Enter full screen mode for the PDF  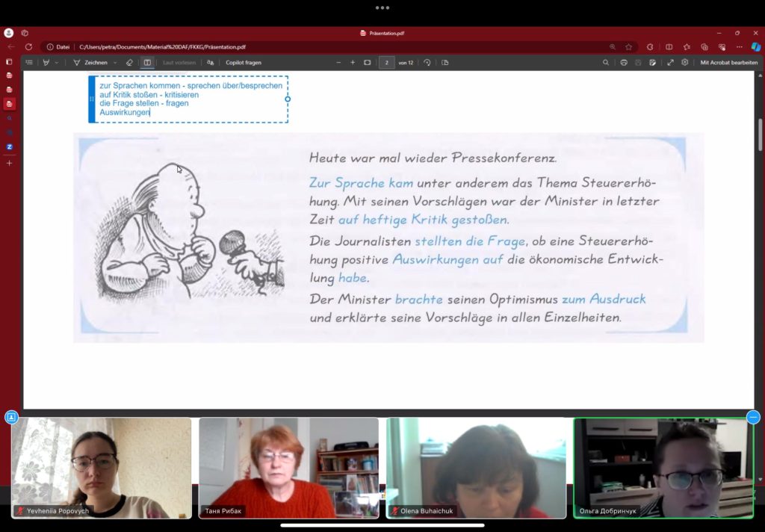(x=670, y=63)
